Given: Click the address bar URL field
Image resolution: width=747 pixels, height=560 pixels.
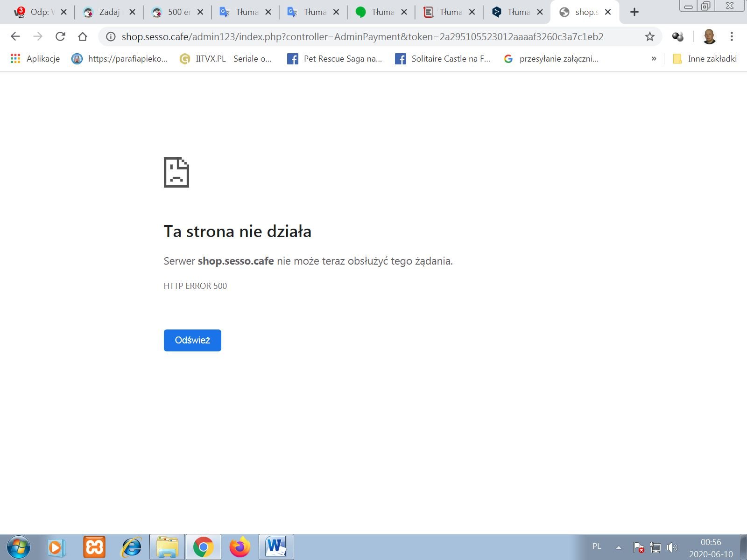Looking at the screenshot, I should tap(362, 36).
